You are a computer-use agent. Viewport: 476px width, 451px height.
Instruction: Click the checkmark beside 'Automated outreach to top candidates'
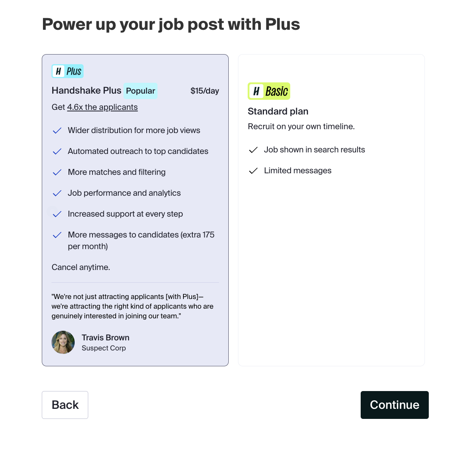tap(57, 151)
